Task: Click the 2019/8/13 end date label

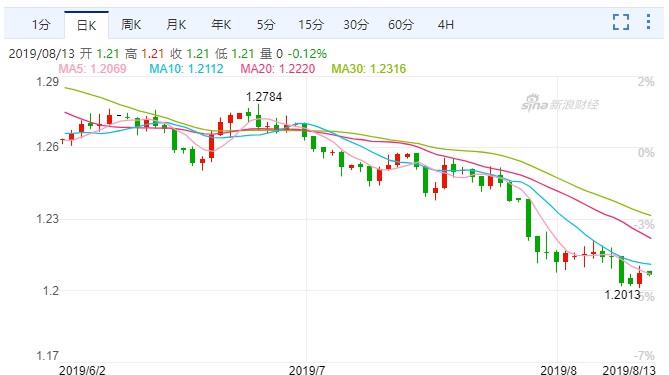Action: point(628,369)
